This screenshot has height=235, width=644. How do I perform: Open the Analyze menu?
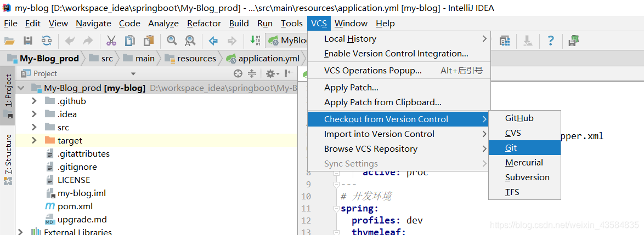click(x=163, y=24)
